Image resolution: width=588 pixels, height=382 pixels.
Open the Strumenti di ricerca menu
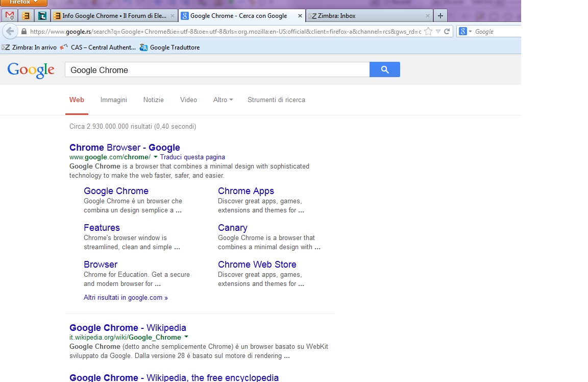point(276,100)
